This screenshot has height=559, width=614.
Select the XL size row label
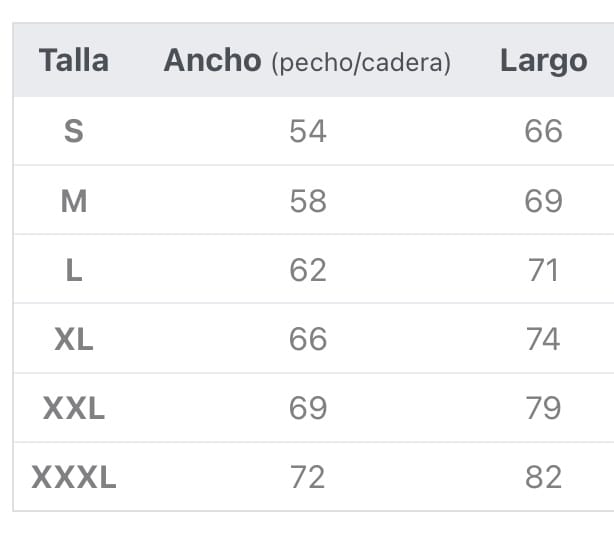[73, 339]
